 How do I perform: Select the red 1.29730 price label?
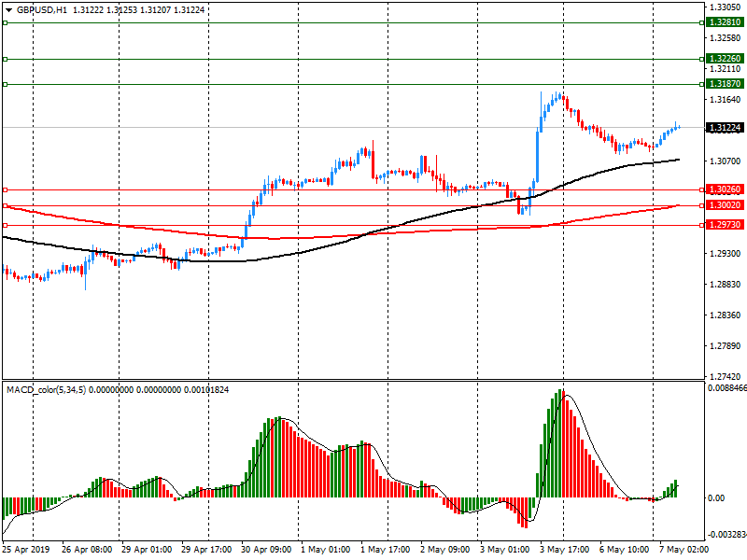click(725, 225)
